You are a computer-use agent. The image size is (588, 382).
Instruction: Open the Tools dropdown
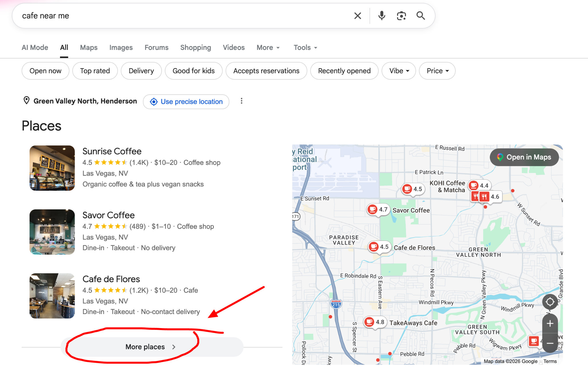point(305,48)
